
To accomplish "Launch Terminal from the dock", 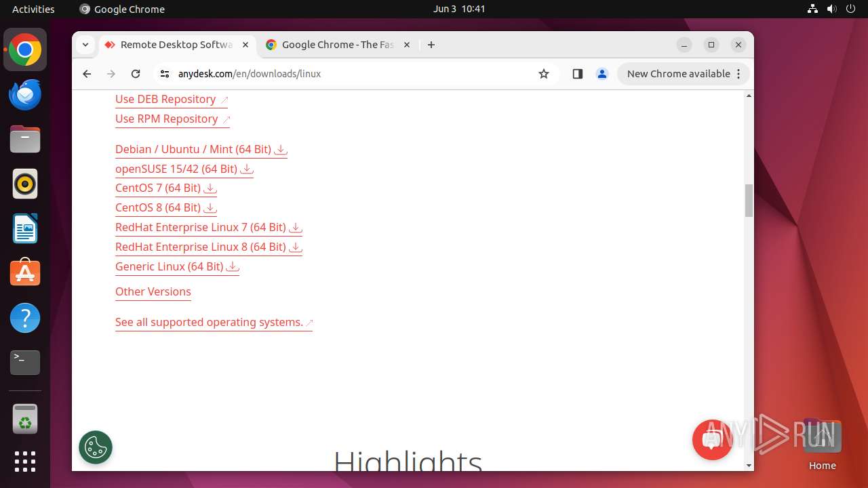I will (x=25, y=363).
